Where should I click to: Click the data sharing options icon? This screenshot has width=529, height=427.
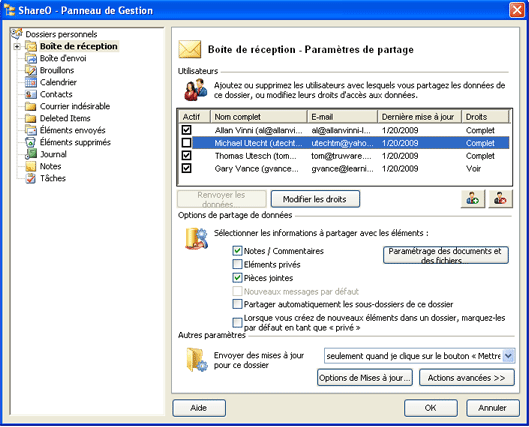pyautogui.click(x=196, y=238)
